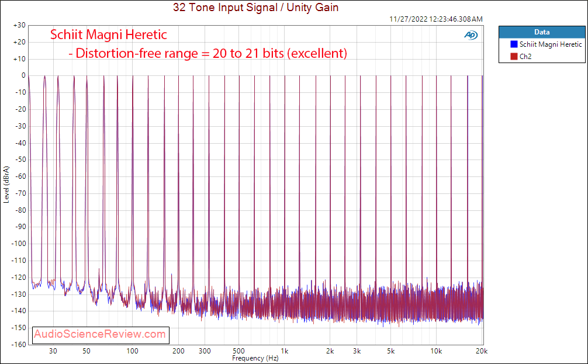Click the '+30' y-axis tick label
The image size is (588, 364).
click(19, 25)
